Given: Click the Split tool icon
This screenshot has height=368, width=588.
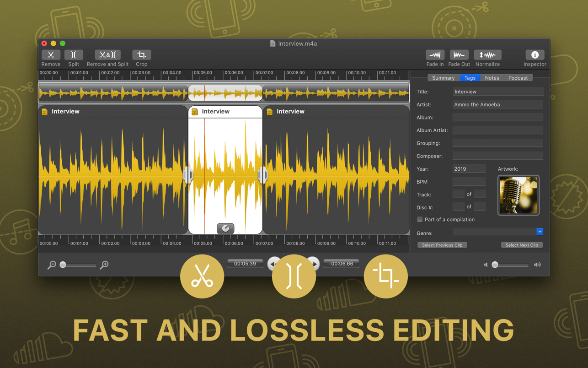Looking at the screenshot, I should point(74,55).
